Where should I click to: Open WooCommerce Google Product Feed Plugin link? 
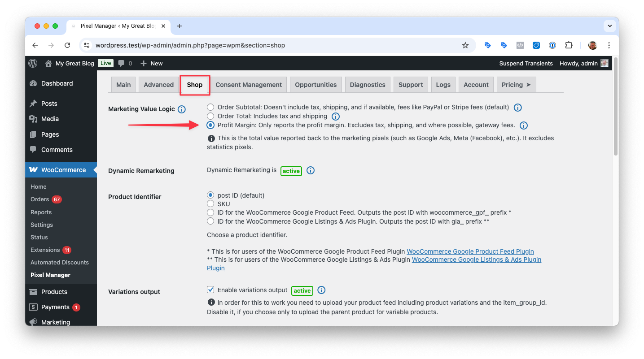point(470,251)
